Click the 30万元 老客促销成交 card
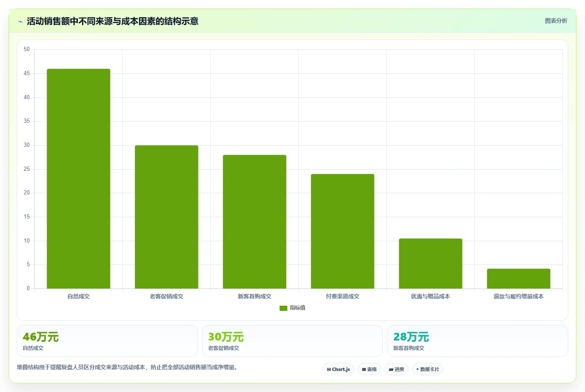The image size is (585, 392). [x=292, y=341]
